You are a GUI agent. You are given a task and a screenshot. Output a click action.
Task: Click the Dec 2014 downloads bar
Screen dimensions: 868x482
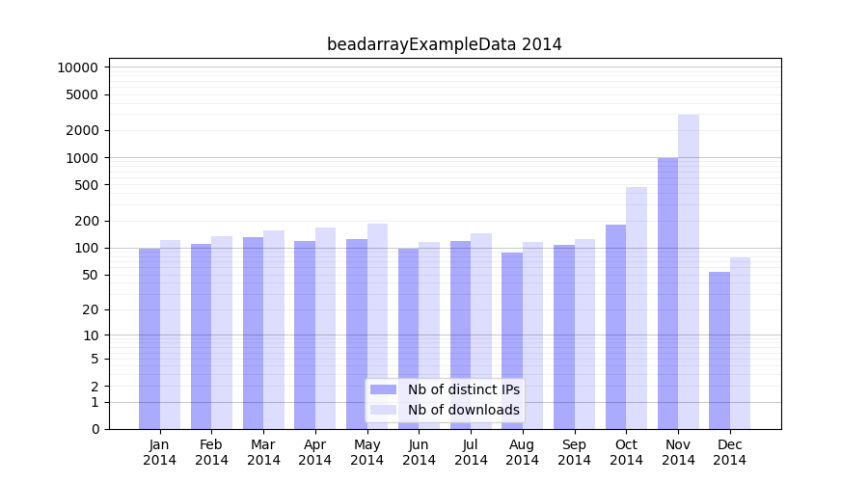(x=740, y=343)
